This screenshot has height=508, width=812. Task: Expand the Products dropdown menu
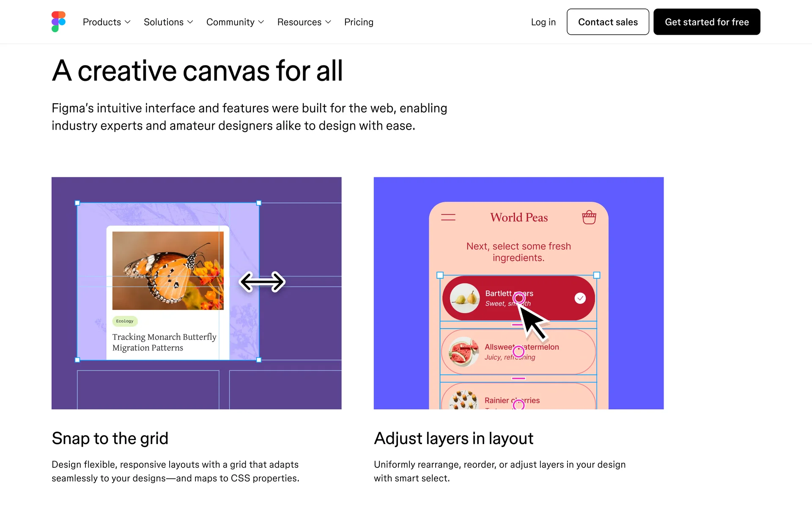tap(107, 22)
